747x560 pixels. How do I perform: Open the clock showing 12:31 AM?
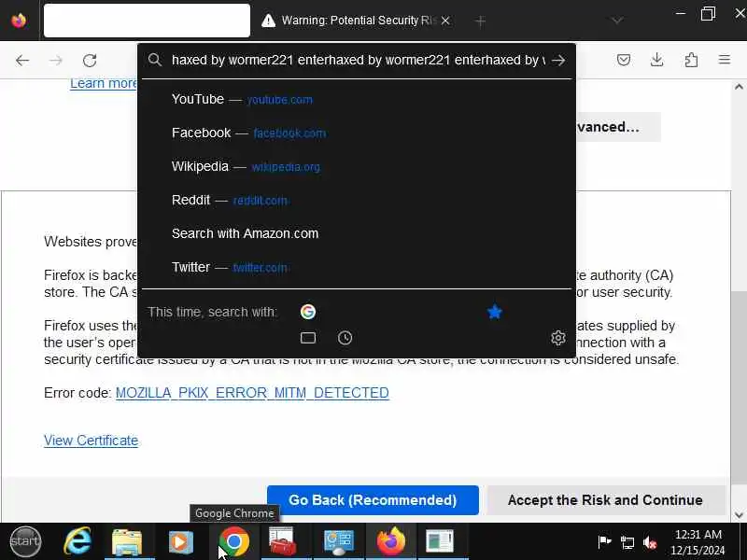(698, 542)
